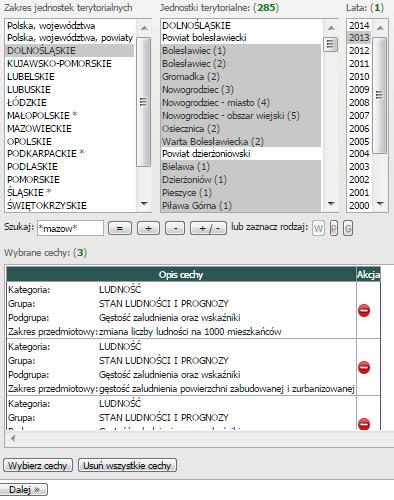Screen dimensions: 394x500
Task: Select 'Warta Bolesławiecka (2)' in the units list
Action: [241, 142]
